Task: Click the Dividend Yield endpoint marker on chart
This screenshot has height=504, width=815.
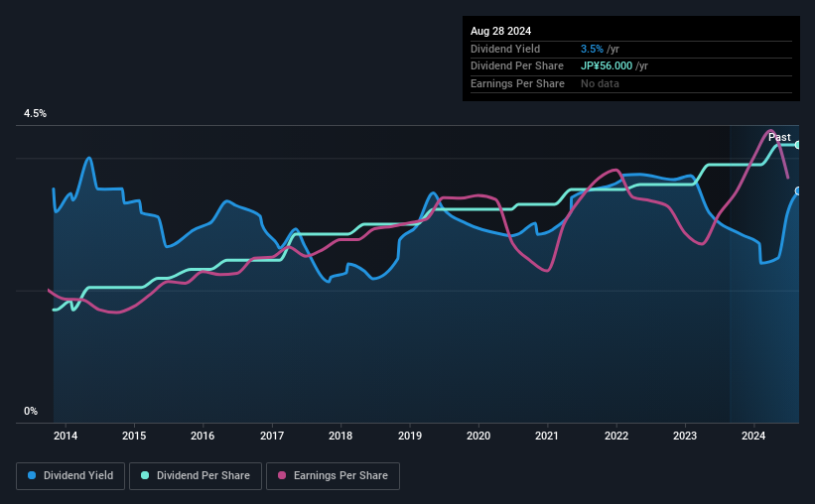Action: click(x=798, y=191)
